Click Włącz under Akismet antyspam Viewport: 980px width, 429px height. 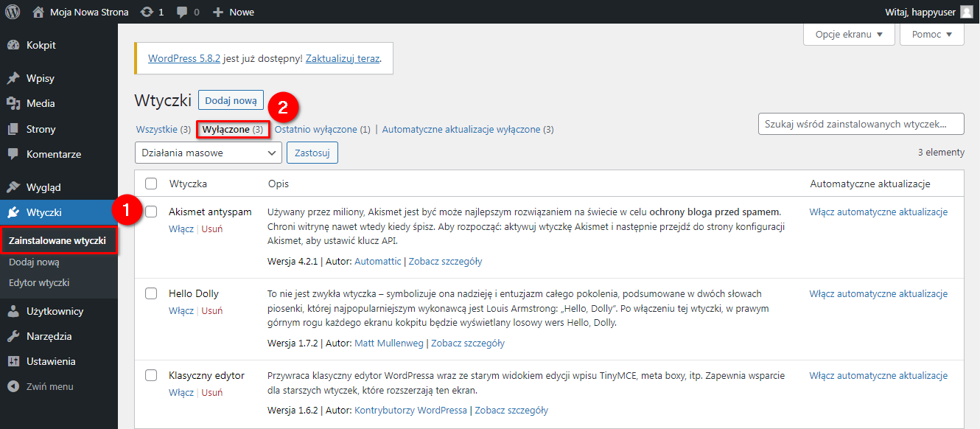pyautogui.click(x=181, y=229)
